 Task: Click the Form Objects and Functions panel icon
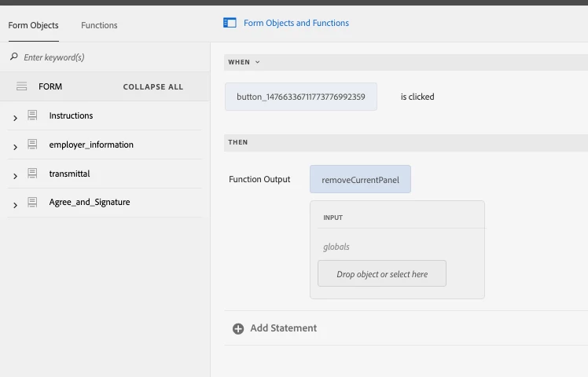pyautogui.click(x=230, y=24)
